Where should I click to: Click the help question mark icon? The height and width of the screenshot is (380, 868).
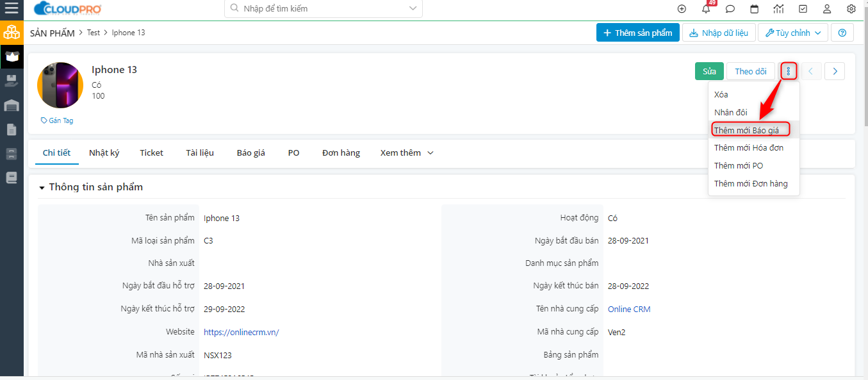pos(842,33)
